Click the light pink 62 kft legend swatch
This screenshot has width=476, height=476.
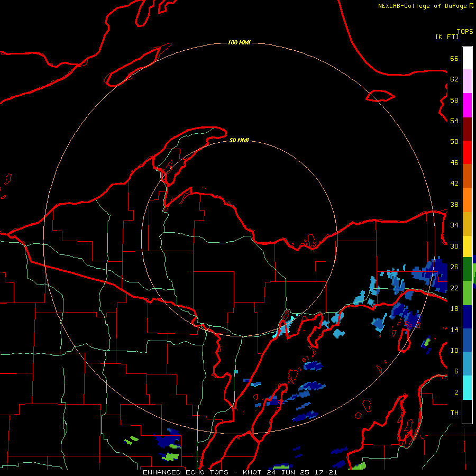pyautogui.click(x=467, y=81)
